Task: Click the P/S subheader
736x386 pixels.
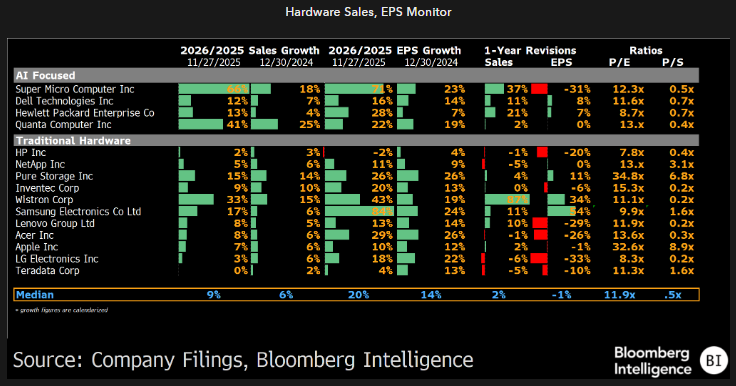Action: tap(673, 62)
